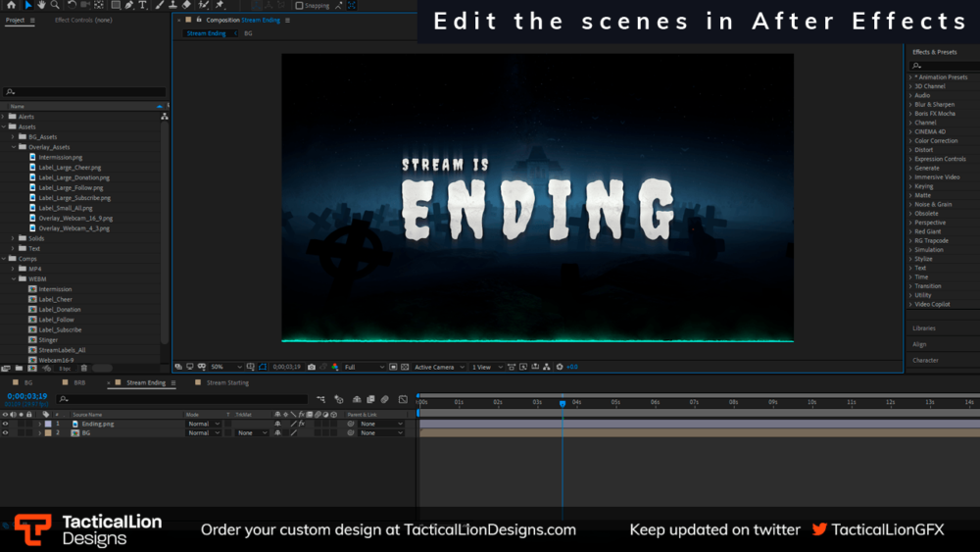Toggle fast previews icon in viewer

pyautogui.click(x=523, y=367)
